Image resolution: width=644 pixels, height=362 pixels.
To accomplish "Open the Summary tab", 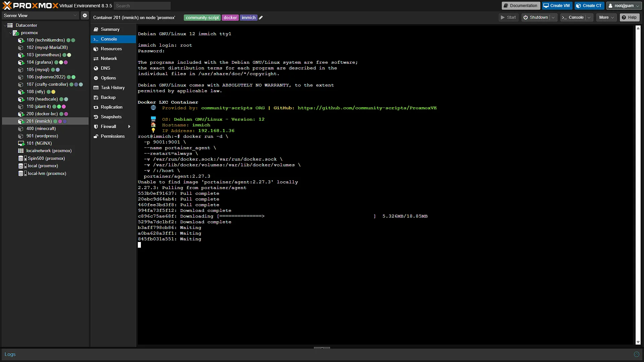I will pos(113,29).
